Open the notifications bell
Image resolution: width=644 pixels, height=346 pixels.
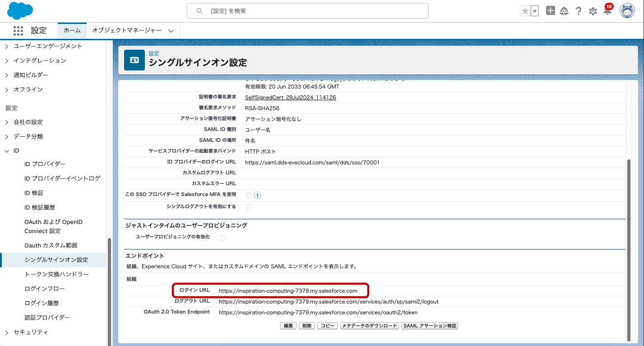tap(607, 11)
